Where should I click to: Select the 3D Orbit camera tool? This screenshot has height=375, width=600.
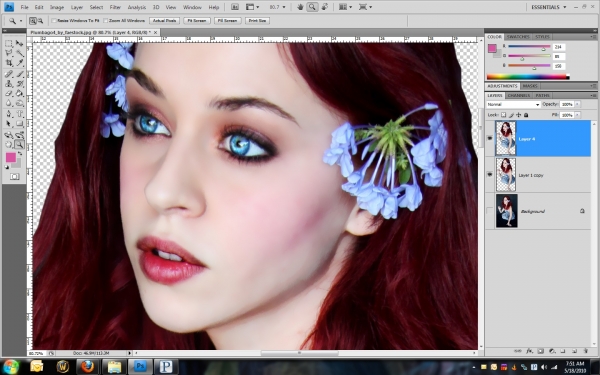(x=19, y=135)
